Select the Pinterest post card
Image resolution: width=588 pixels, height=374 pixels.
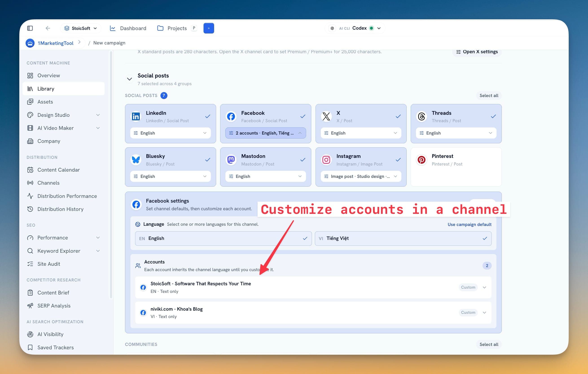(456, 167)
